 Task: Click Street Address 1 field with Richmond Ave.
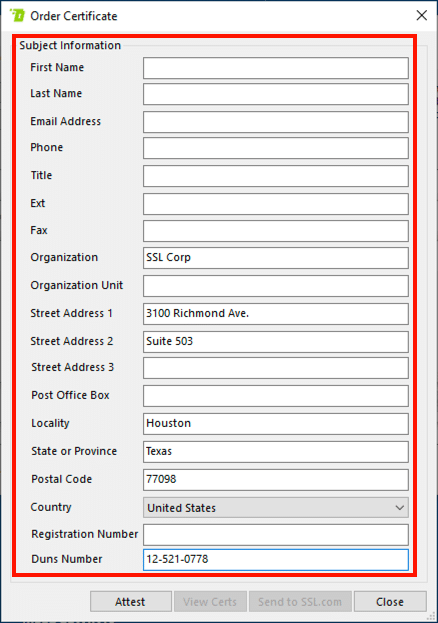click(275, 314)
